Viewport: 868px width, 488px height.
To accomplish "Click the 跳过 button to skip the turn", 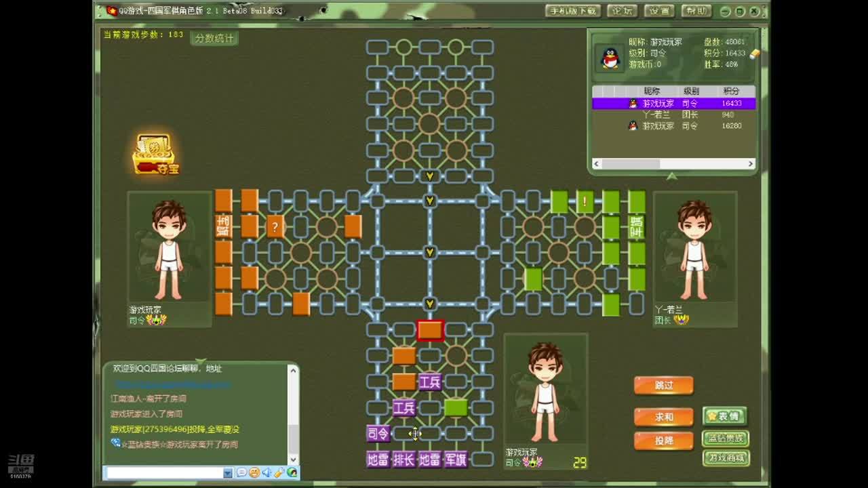I will tap(664, 386).
